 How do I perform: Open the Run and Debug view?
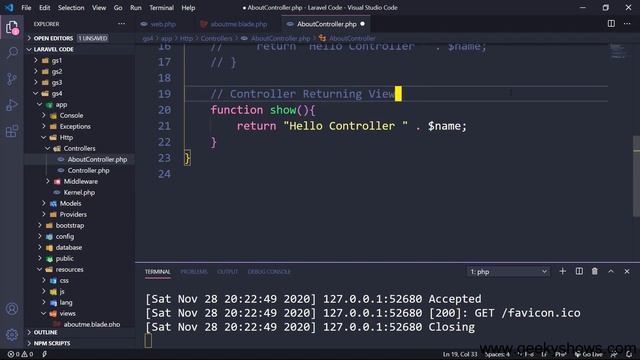pyautogui.click(x=12, y=105)
